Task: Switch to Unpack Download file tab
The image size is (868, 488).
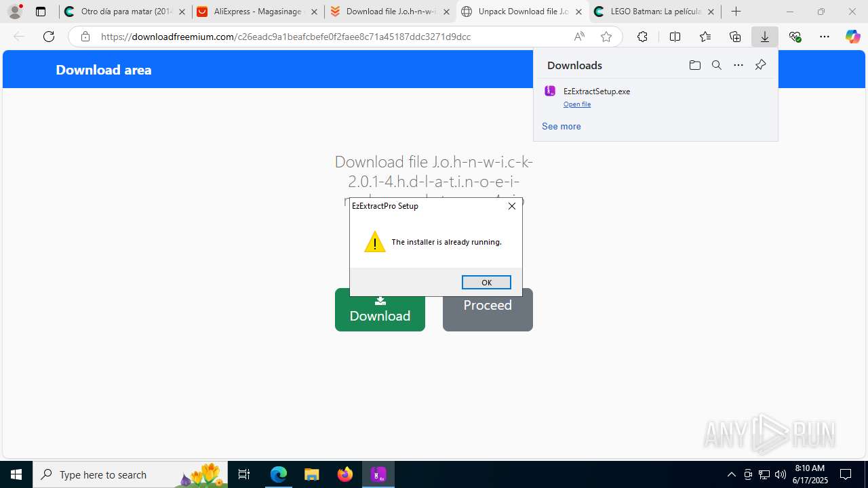Action: [521, 12]
